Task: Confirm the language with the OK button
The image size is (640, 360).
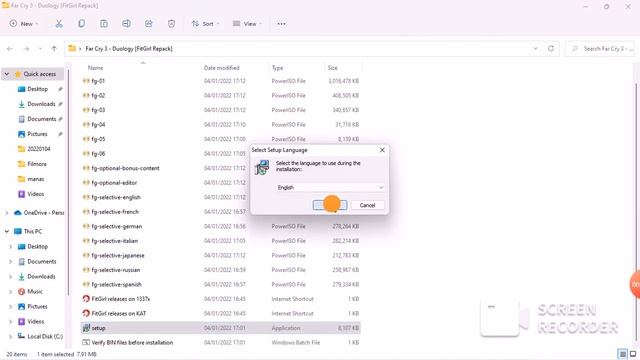Action: 330,205
